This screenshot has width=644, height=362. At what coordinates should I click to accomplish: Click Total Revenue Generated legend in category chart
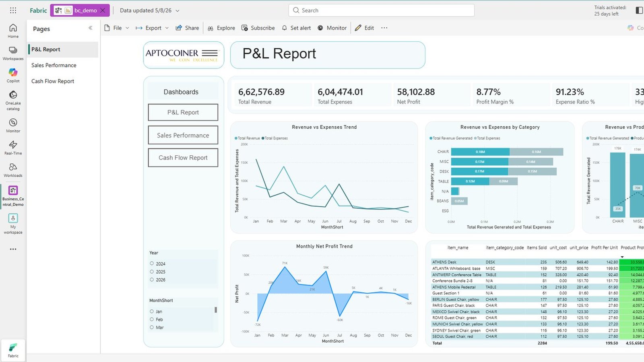click(x=451, y=138)
